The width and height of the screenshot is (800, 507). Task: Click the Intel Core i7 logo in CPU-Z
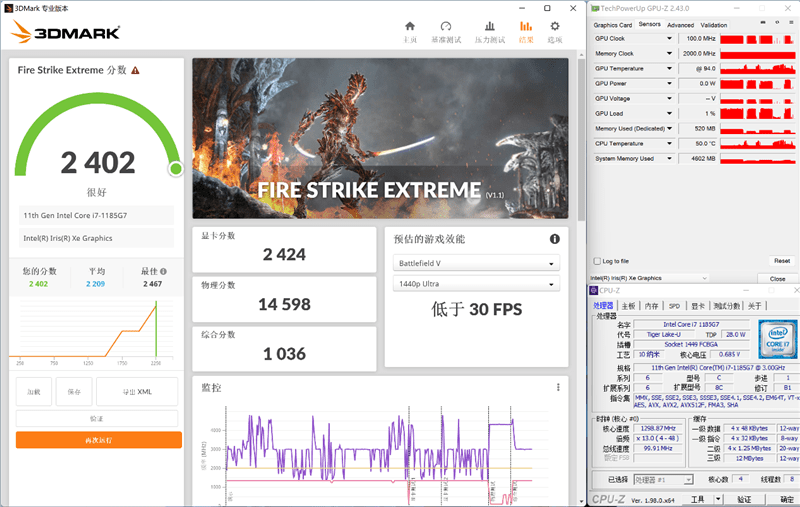point(777,339)
